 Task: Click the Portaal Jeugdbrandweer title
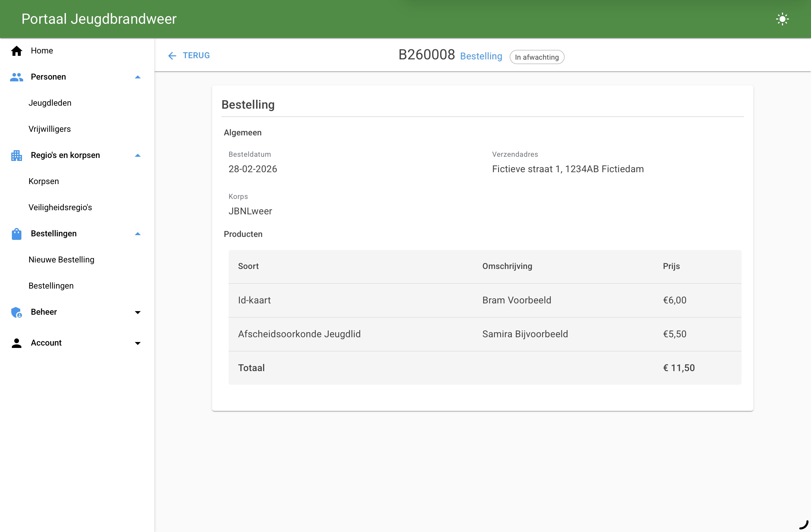click(x=99, y=19)
